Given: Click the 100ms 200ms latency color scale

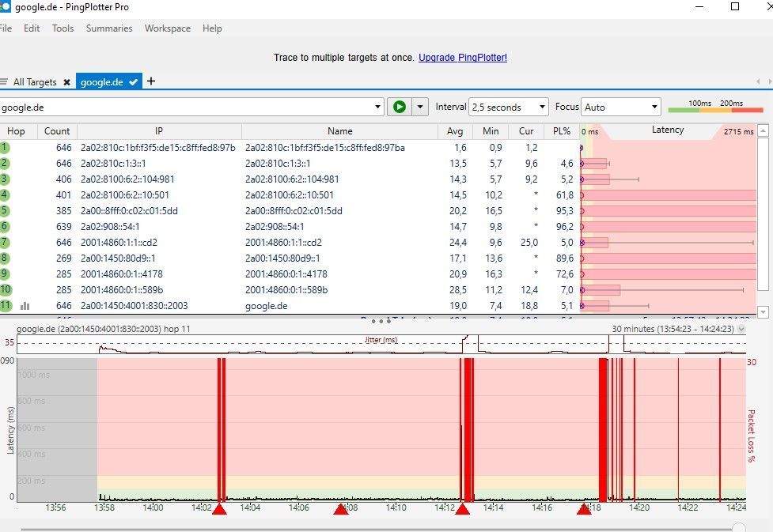Looking at the screenshot, I should coord(715,107).
